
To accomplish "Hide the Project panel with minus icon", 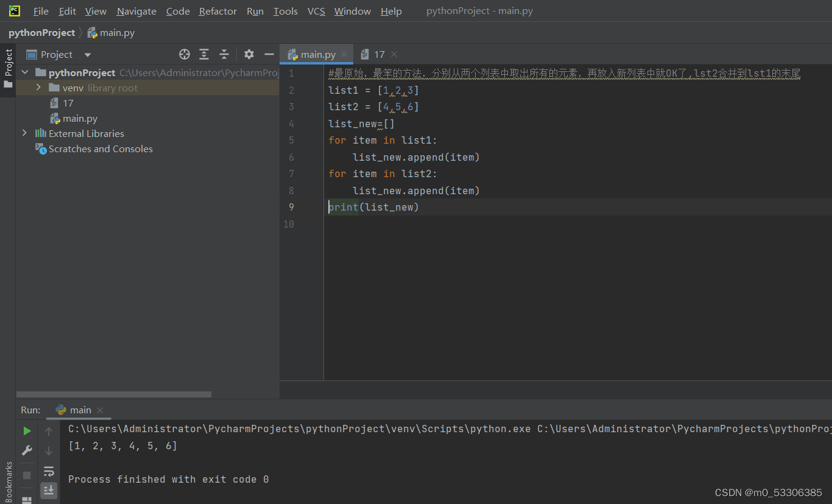I will point(269,54).
